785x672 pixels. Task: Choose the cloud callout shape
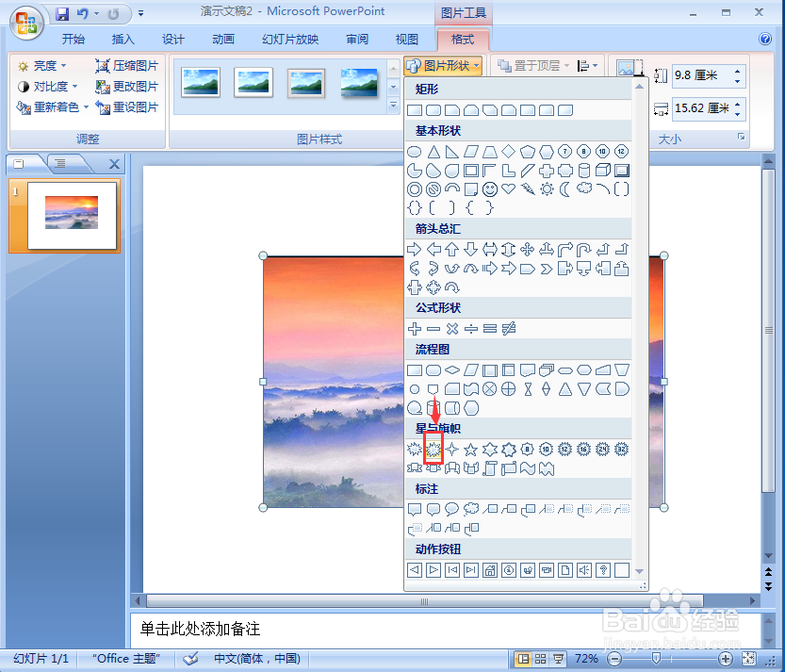coord(470,509)
